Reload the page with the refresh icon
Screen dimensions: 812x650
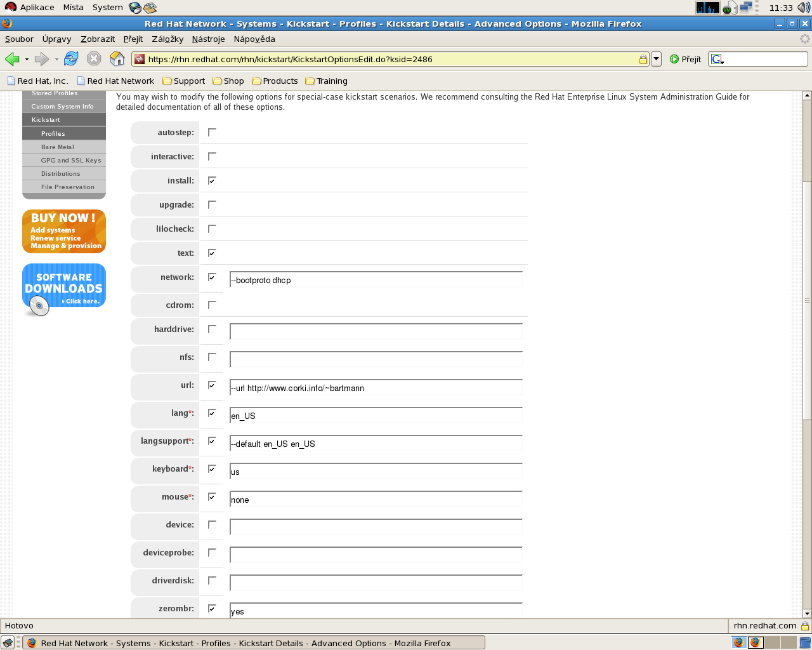[71, 59]
